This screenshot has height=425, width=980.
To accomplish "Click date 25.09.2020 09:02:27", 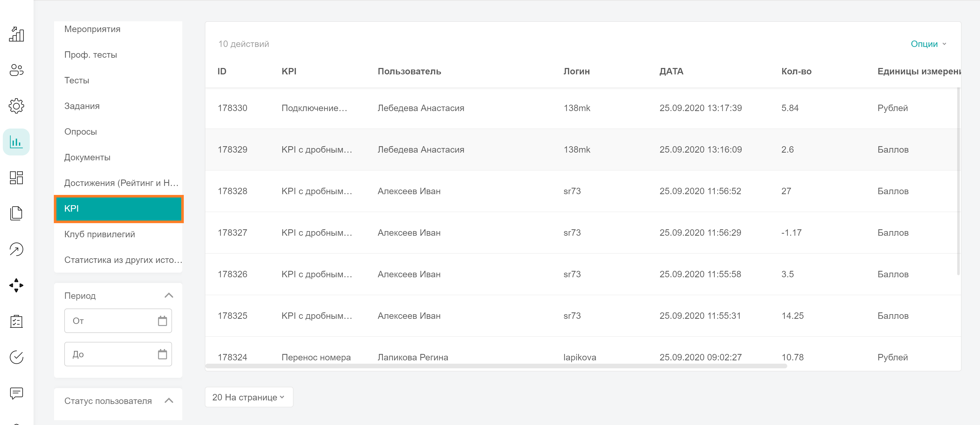I will point(700,357).
